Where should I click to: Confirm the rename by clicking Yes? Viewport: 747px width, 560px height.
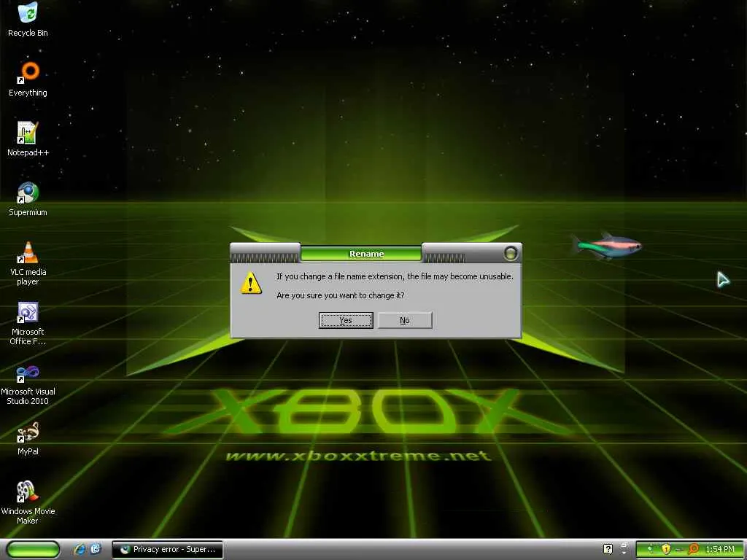[345, 320]
